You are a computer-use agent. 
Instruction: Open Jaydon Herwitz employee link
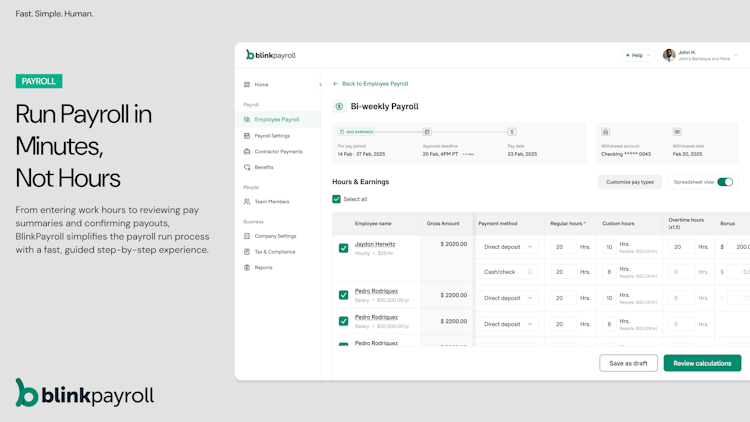pyautogui.click(x=375, y=244)
